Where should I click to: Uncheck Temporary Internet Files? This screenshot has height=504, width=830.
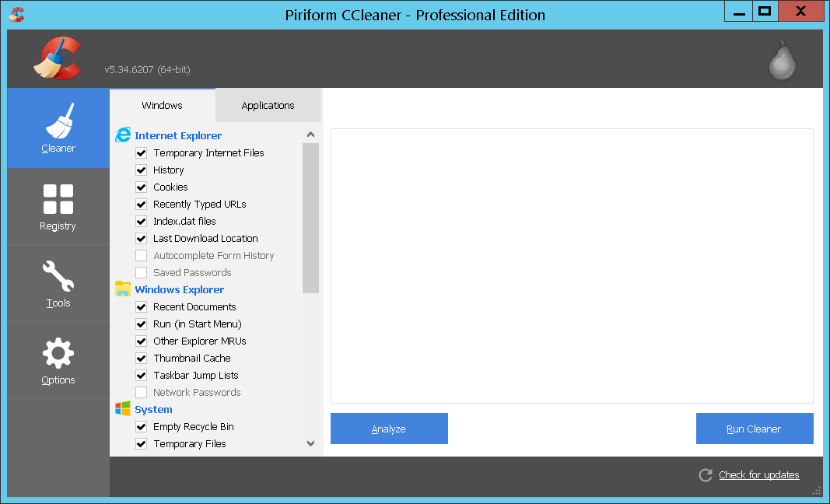pyautogui.click(x=142, y=153)
